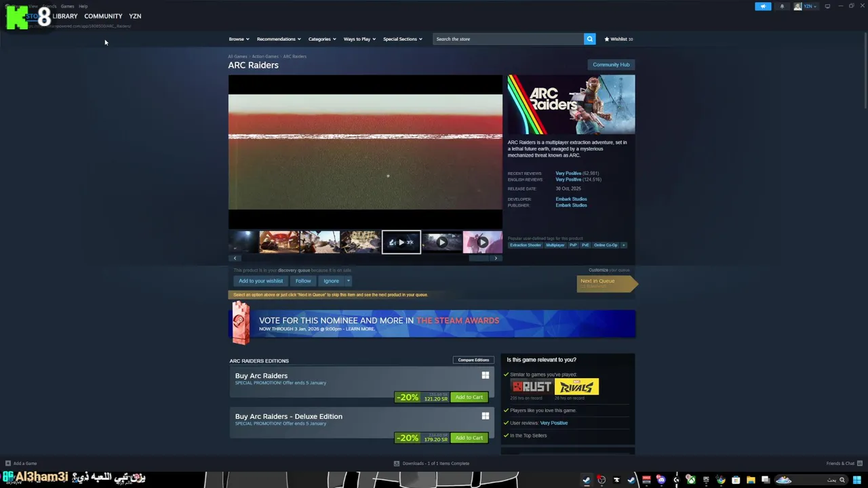Image resolution: width=868 pixels, height=488 pixels.
Task: Click Windows icon on Buy Arc Raiders
Action: tap(485, 375)
